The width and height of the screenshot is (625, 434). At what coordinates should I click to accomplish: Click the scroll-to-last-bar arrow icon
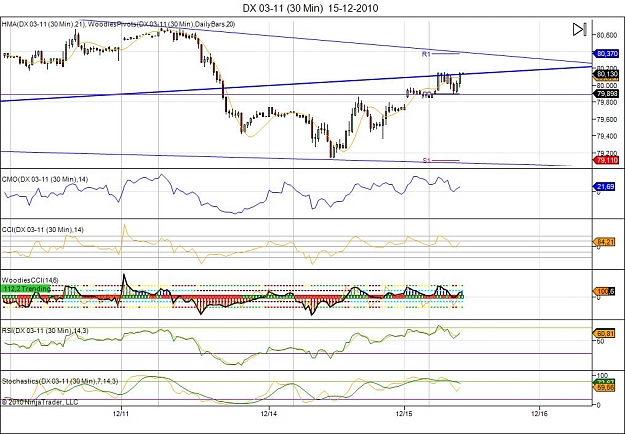coord(580,29)
